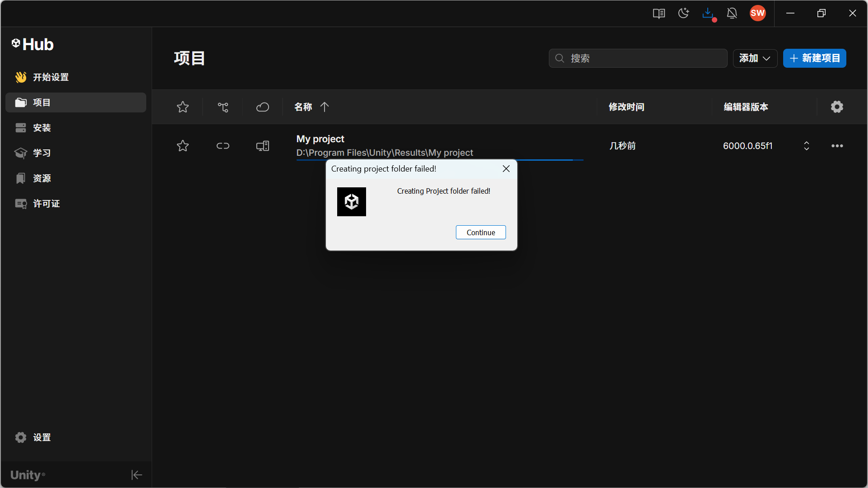This screenshot has height=488, width=868.
Task: Open the three-dot menu for My project
Action: coord(837,146)
